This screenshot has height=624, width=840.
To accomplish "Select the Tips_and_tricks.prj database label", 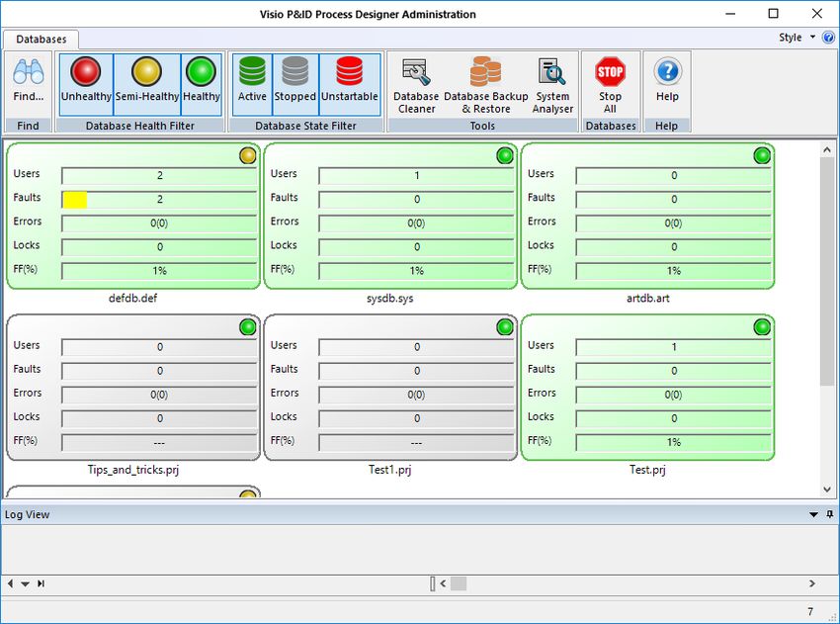I will tap(132, 470).
